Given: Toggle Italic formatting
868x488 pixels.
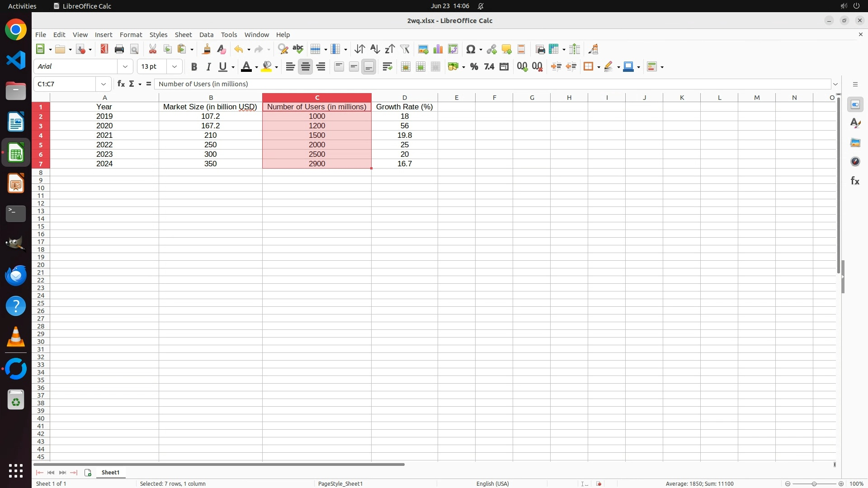Looking at the screenshot, I should click(x=208, y=67).
